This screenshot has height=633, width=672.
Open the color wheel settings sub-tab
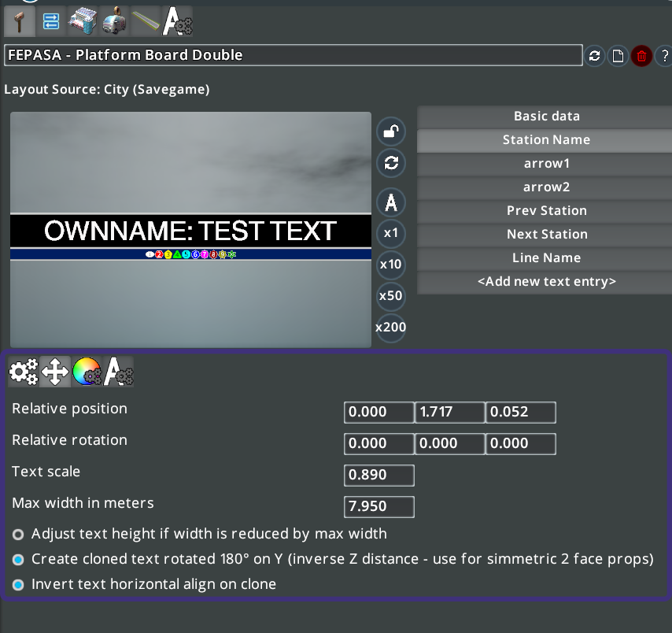click(x=87, y=372)
